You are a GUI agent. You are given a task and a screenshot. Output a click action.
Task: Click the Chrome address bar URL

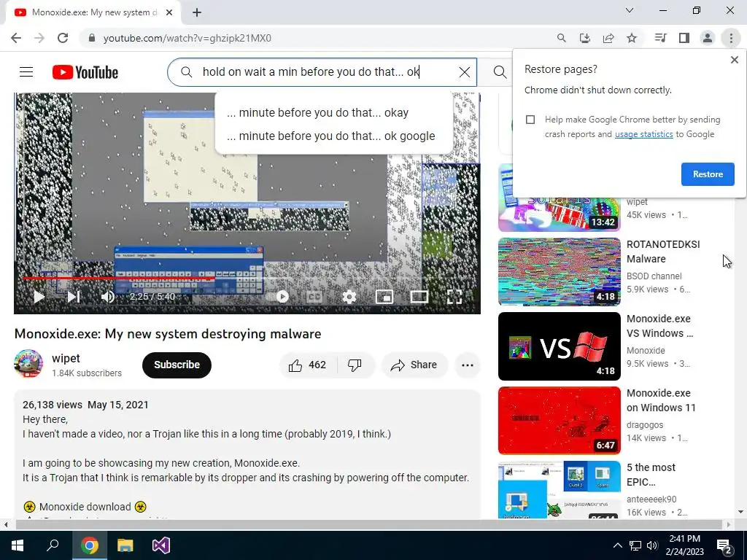[x=187, y=38]
